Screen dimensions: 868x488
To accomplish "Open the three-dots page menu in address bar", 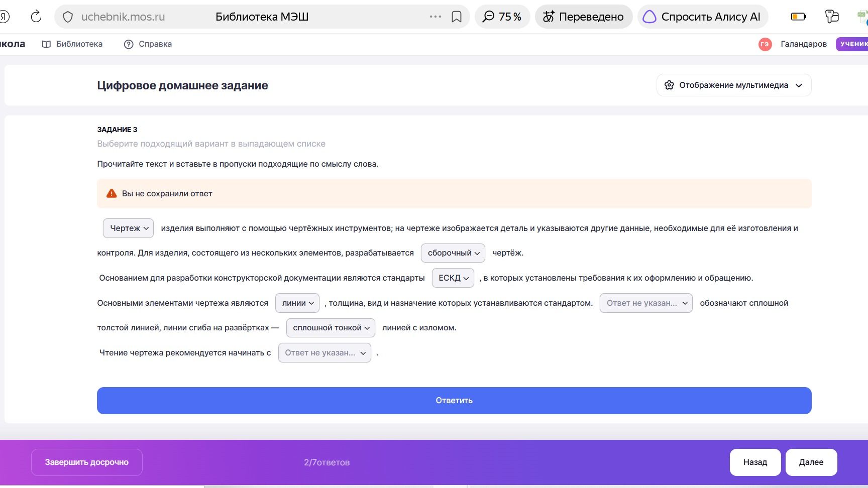I will point(436,17).
